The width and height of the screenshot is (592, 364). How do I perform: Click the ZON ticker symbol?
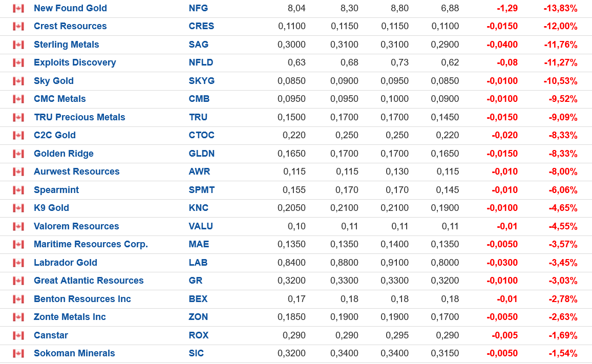(x=198, y=317)
